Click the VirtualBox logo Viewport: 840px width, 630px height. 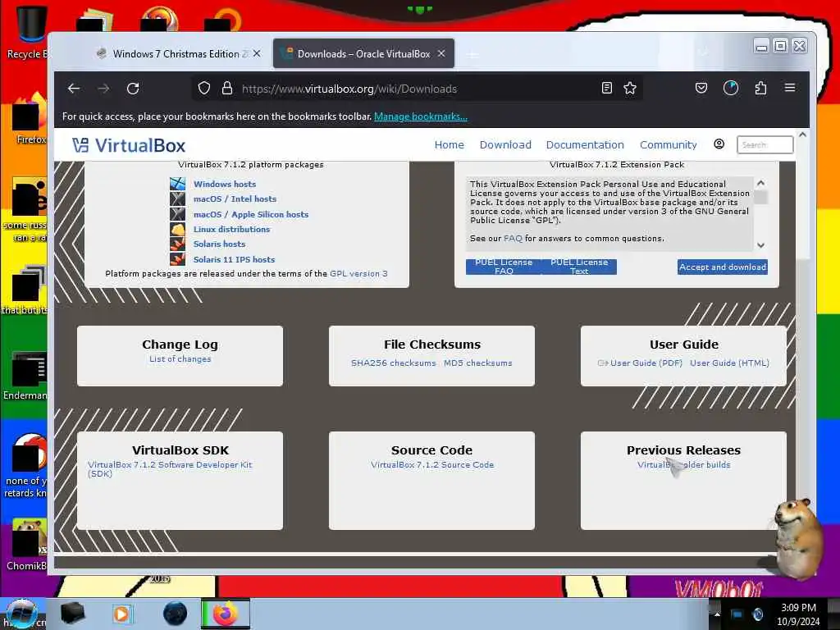[129, 145]
